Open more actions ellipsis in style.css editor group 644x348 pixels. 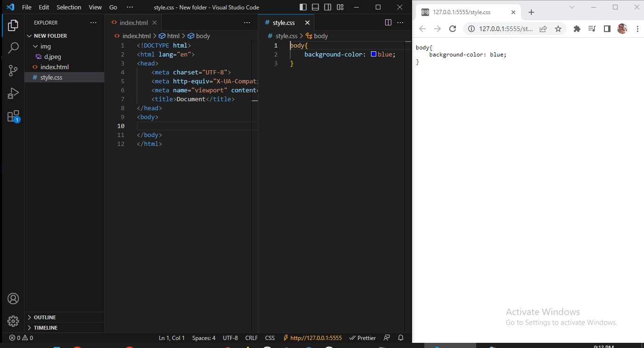click(400, 23)
